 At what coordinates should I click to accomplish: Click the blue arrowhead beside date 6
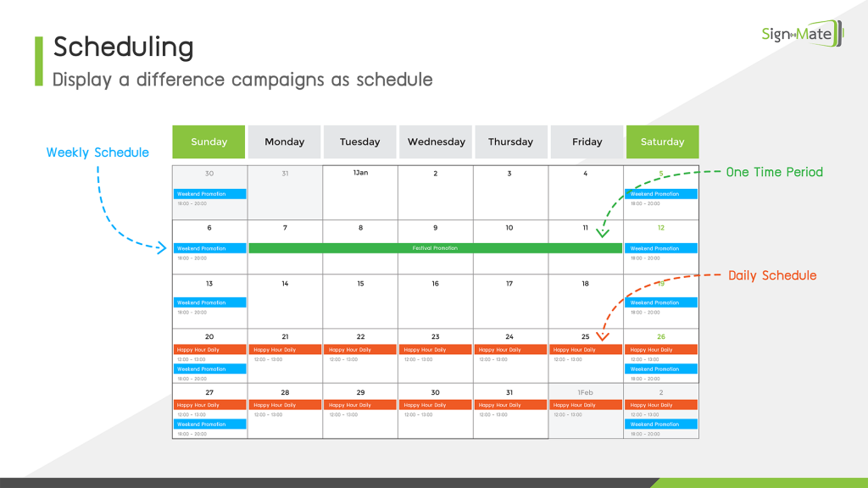(x=161, y=248)
